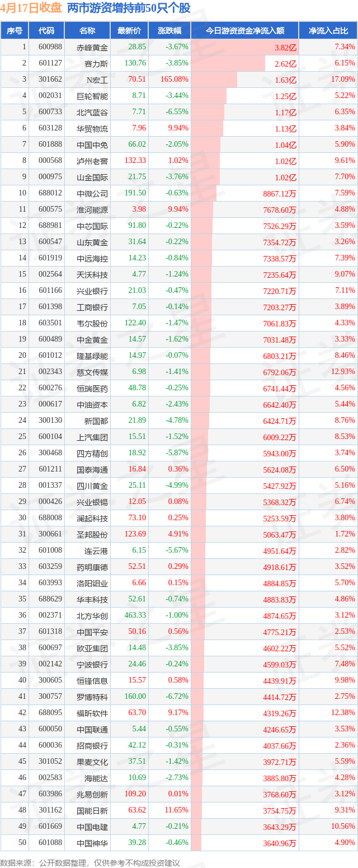Click stock name 圣邦股份
Image resolution: width=358 pixels, height=868 pixels.
point(92,535)
